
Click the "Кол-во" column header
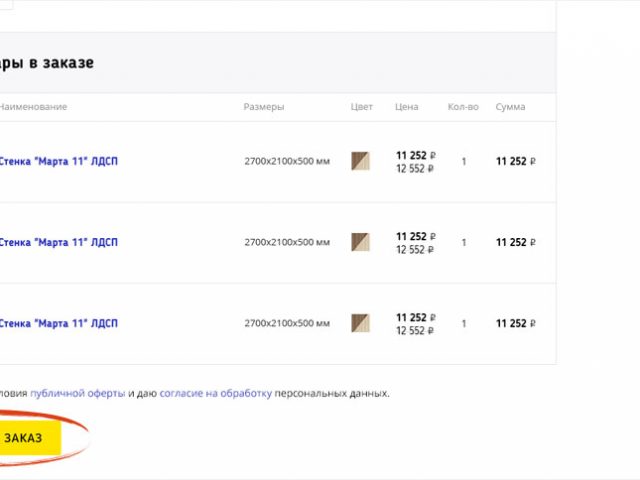pos(463,107)
